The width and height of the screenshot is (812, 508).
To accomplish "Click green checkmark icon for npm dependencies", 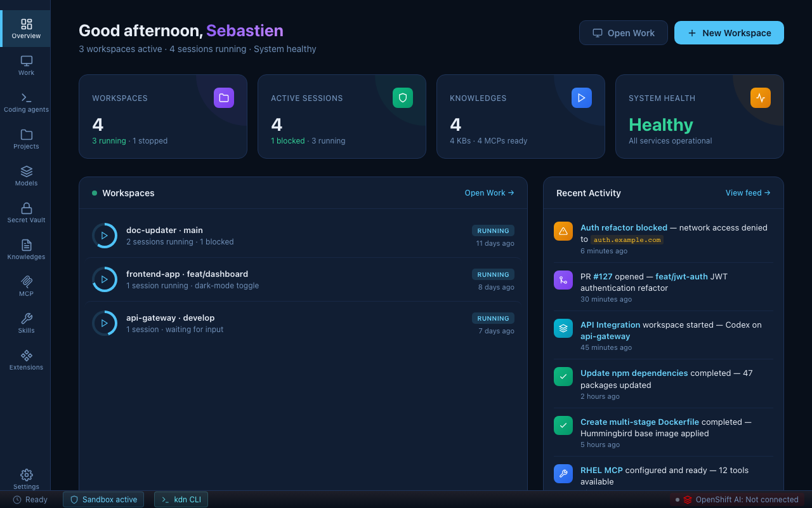I will coord(563,377).
